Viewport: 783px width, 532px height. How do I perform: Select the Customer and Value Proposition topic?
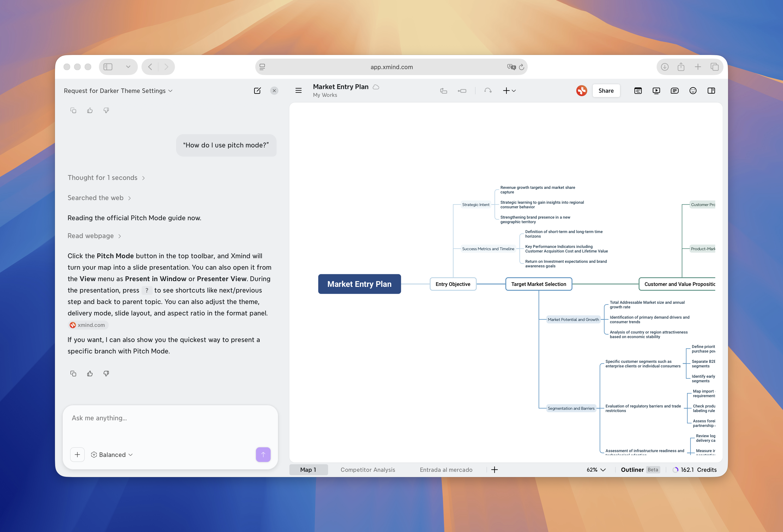677,284
